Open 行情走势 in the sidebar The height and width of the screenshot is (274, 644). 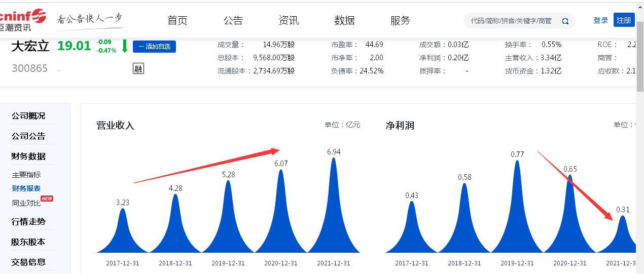pos(28,222)
